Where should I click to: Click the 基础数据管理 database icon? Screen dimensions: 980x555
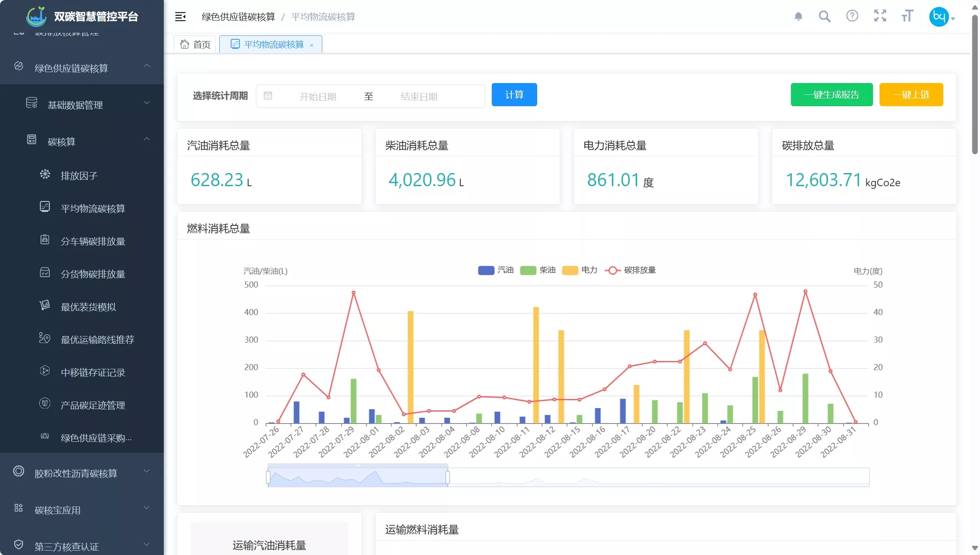click(x=31, y=103)
